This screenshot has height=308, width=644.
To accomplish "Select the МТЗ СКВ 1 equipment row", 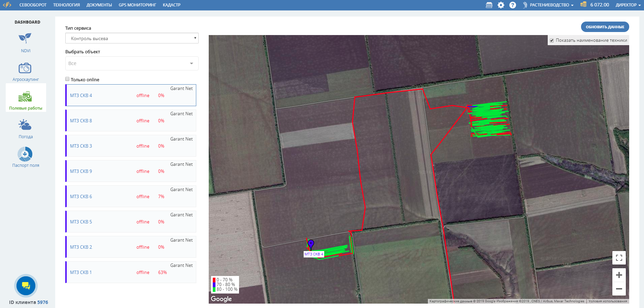I will point(131,272).
